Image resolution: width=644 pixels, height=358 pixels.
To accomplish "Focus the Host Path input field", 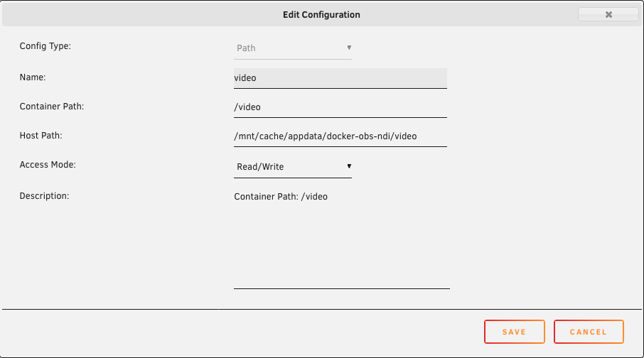I will (x=340, y=136).
